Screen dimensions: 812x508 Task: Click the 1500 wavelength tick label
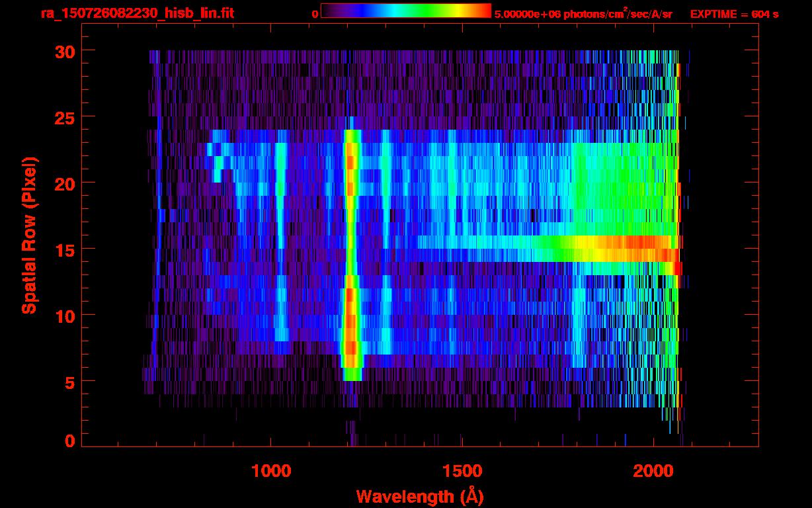pyautogui.click(x=462, y=471)
